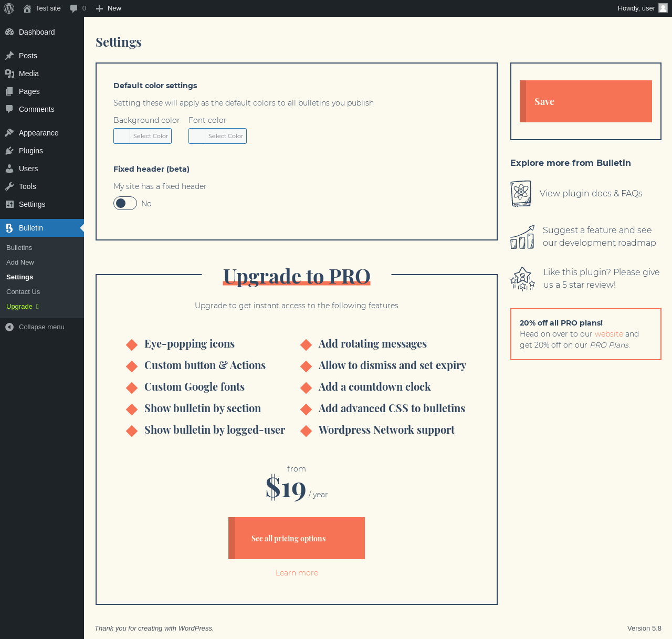Click the WordPress Settings sliders icon

[x=9, y=204]
